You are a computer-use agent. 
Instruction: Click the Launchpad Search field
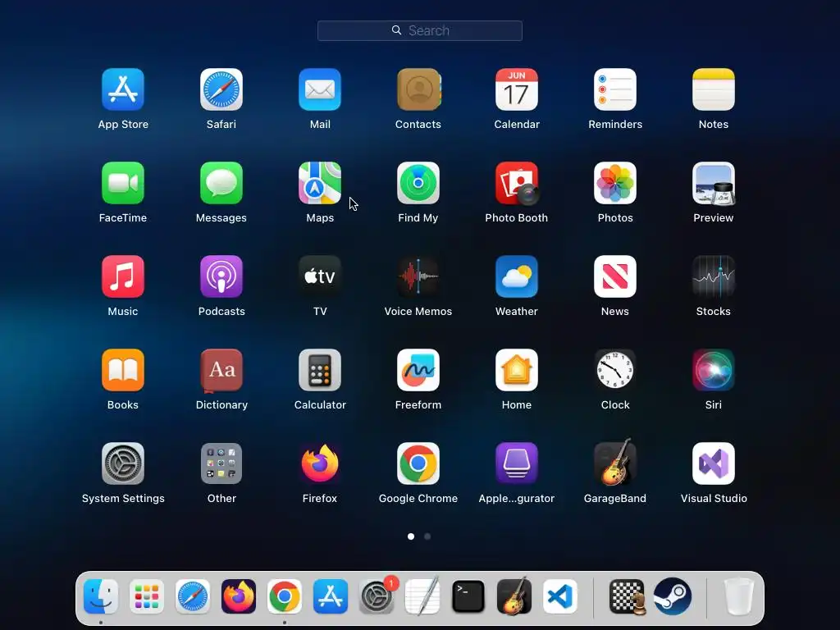coord(420,30)
